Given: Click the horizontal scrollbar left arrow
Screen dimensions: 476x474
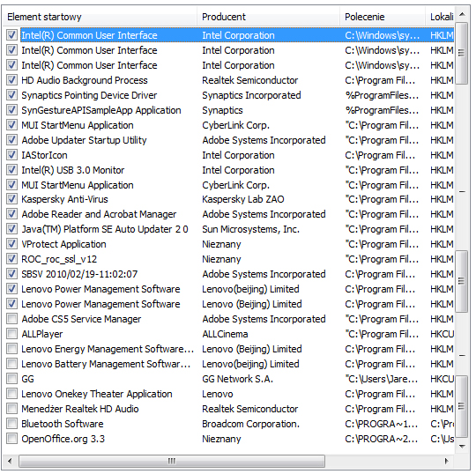Looking at the screenshot, I should 10,461.
